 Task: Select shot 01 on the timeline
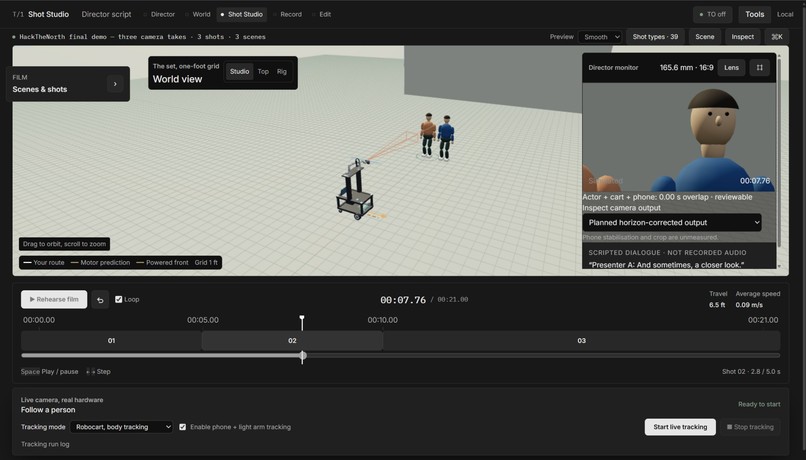pos(112,341)
